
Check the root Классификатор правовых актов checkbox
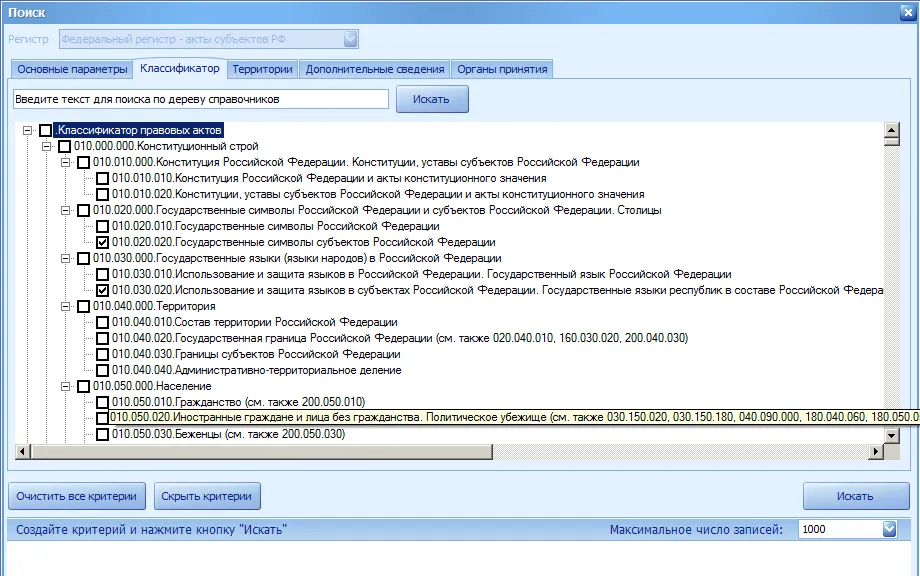click(46, 130)
